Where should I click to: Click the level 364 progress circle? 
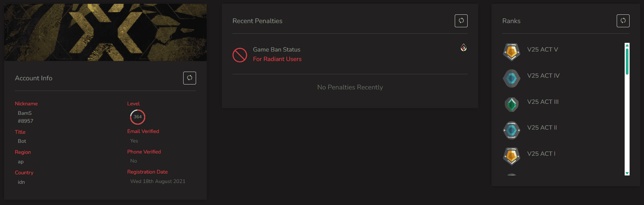point(138,117)
